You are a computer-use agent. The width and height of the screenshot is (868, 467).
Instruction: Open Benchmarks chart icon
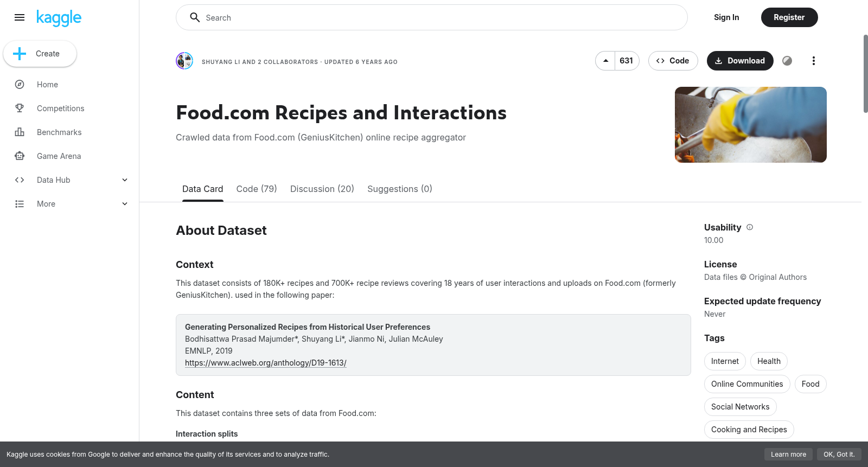(x=20, y=132)
